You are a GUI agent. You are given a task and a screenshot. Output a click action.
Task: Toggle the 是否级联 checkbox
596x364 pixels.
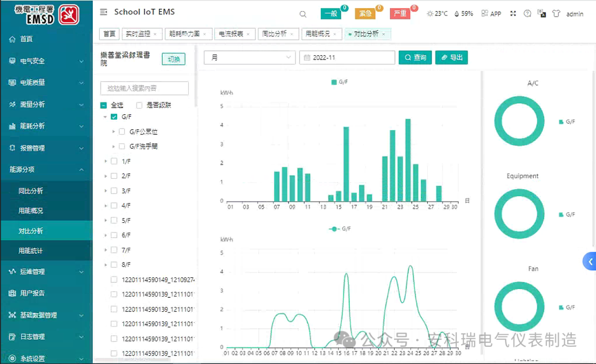click(x=139, y=105)
